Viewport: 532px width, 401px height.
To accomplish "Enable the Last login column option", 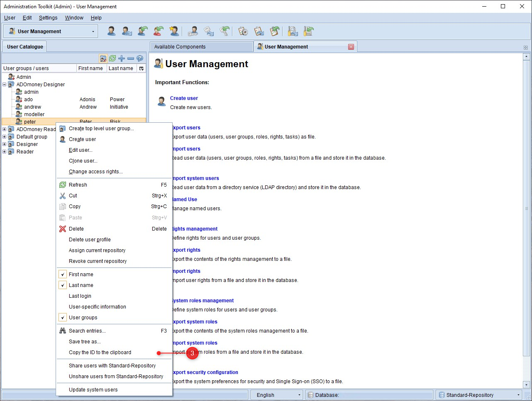I will tap(114, 296).
